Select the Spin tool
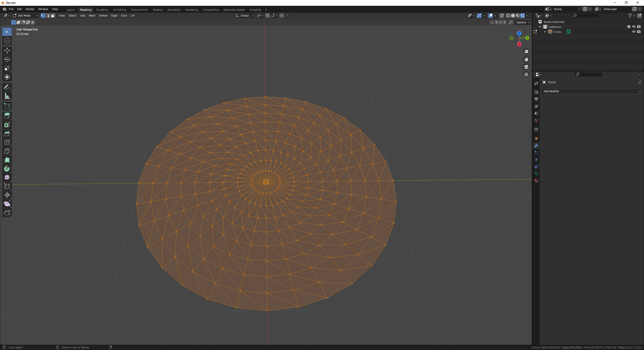This screenshot has height=350, width=644. 7,169
